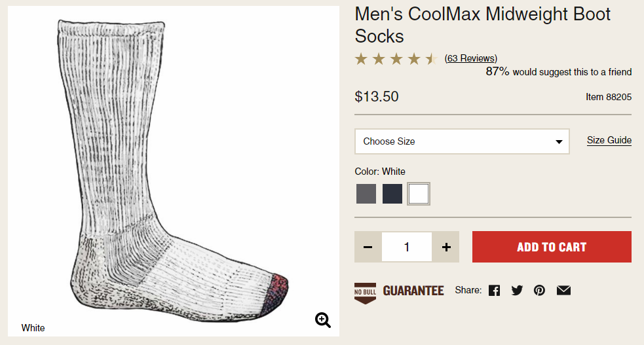Increase quantity with plus button
Screen dimensions: 644x345
point(446,247)
